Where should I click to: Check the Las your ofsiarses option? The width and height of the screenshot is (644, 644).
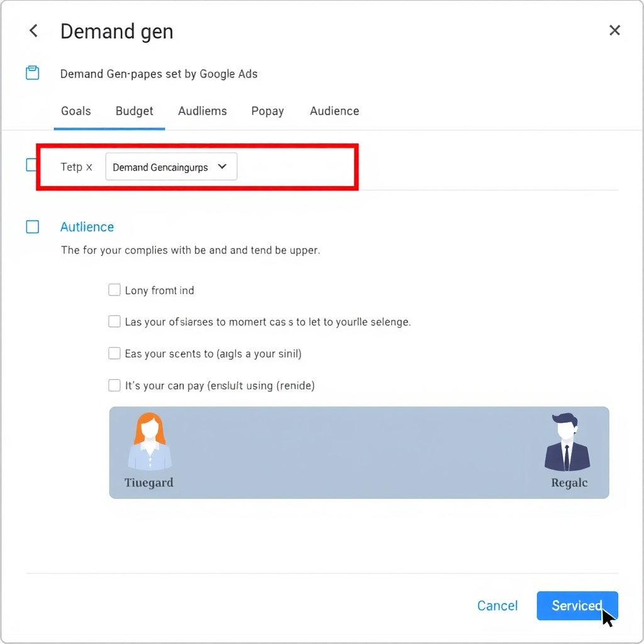tap(114, 321)
